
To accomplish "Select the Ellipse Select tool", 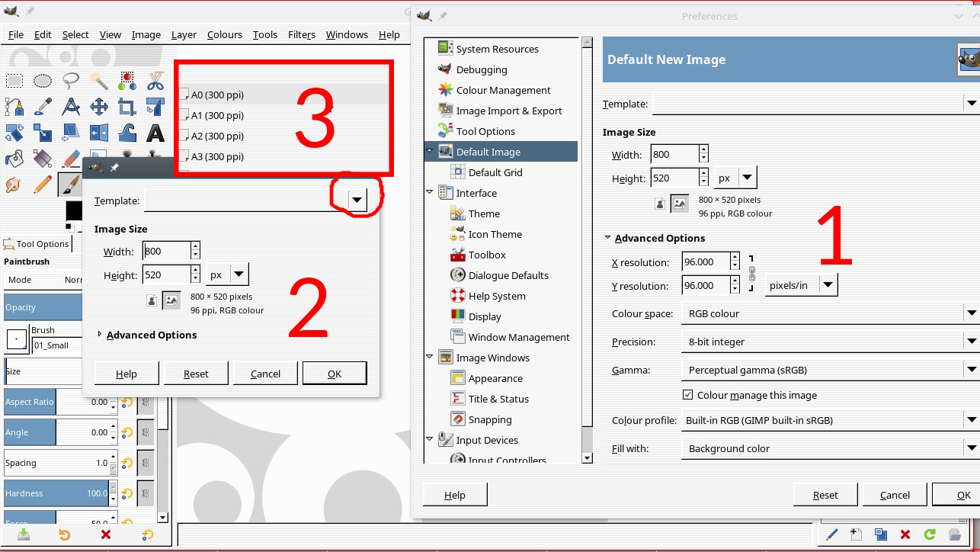I will pos(43,80).
